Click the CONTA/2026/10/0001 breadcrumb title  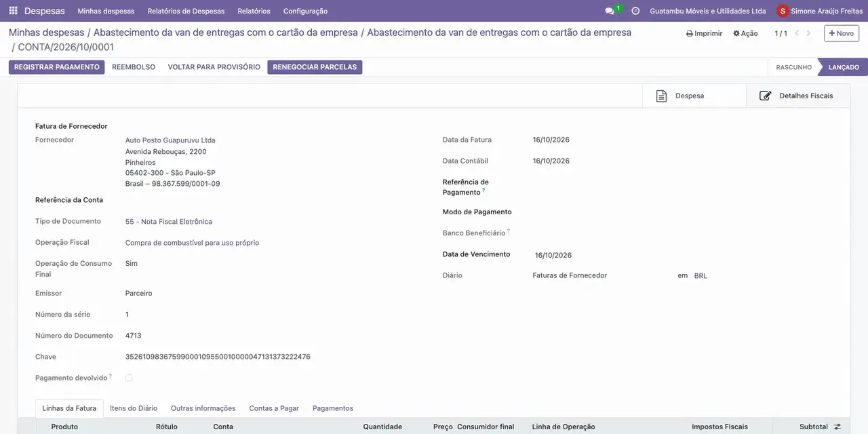pyautogui.click(x=66, y=47)
